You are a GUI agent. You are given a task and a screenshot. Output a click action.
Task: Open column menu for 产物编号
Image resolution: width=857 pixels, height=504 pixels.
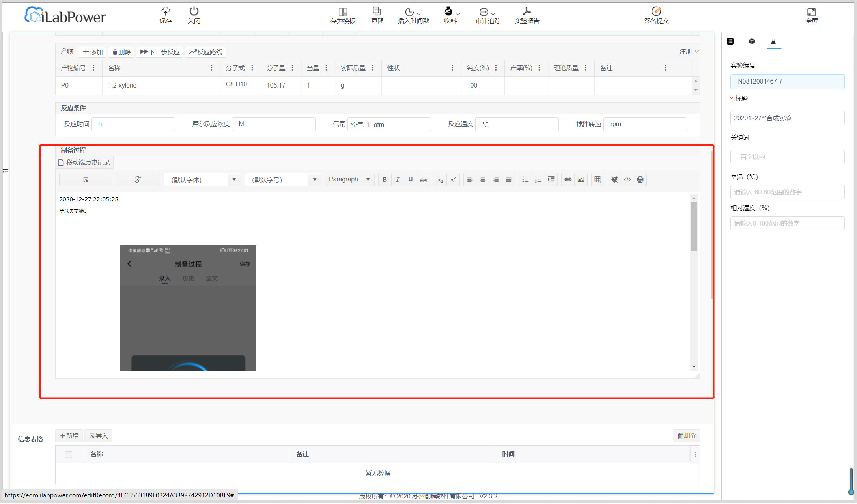tap(93, 68)
